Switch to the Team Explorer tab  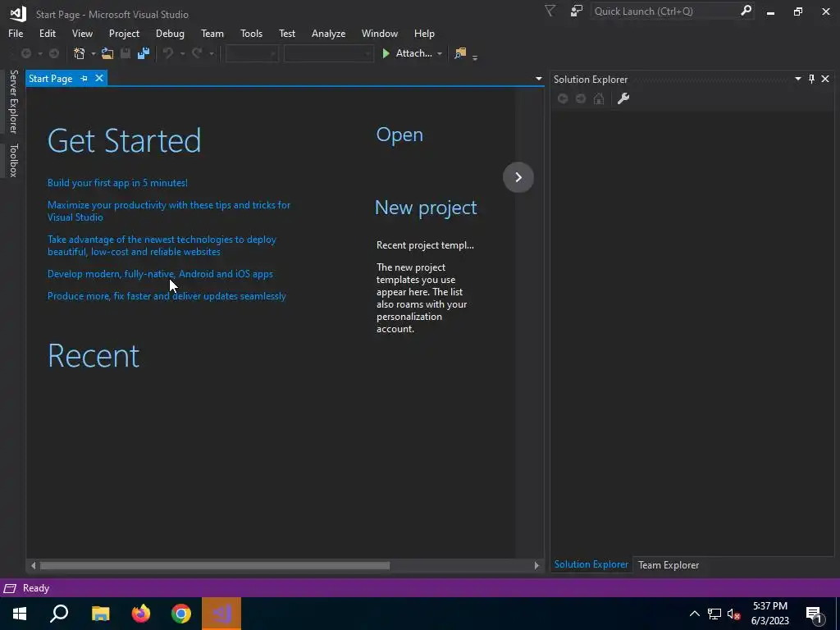point(668,564)
